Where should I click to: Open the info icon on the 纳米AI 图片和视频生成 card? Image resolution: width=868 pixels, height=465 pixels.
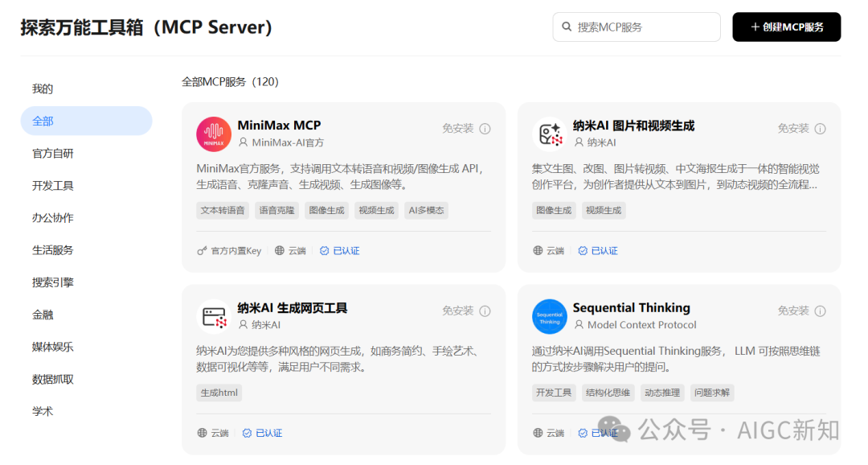click(821, 129)
